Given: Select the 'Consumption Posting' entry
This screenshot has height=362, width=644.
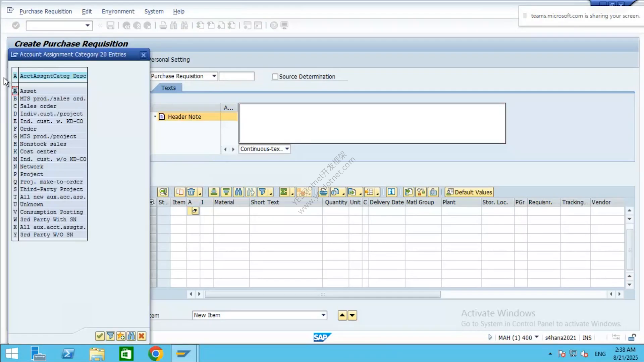Looking at the screenshot, I should click(50, 212).
